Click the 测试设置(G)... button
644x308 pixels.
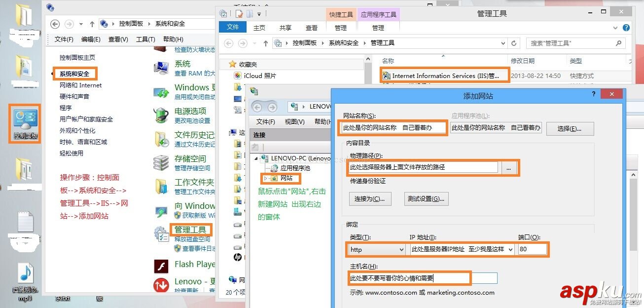tap(426, 199)
